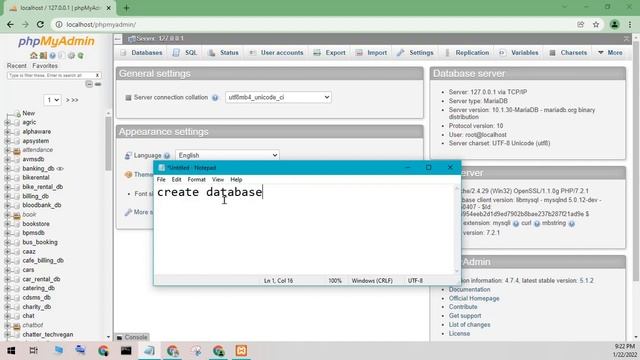Click the browser reload icon
640x360 pixels.
(40, 24)
